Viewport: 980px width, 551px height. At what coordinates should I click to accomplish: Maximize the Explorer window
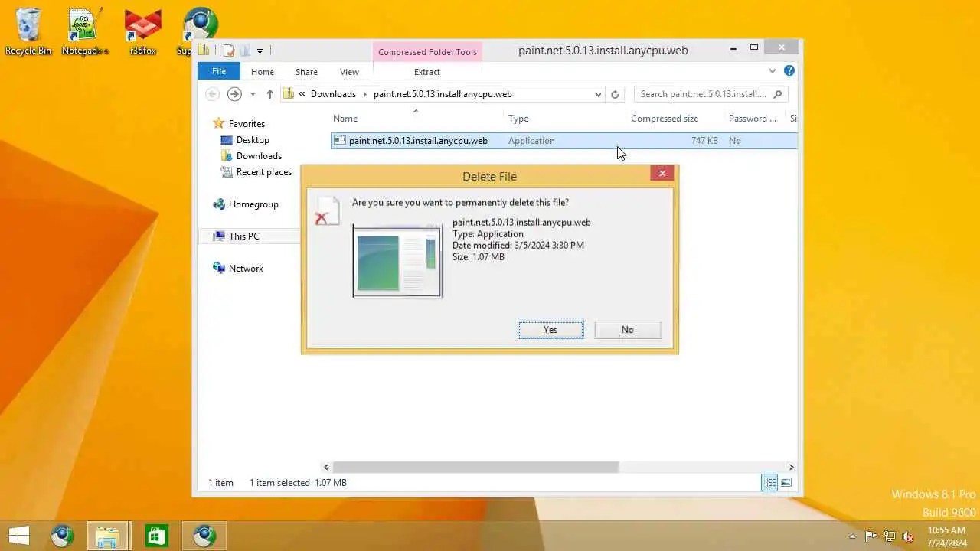754,47
